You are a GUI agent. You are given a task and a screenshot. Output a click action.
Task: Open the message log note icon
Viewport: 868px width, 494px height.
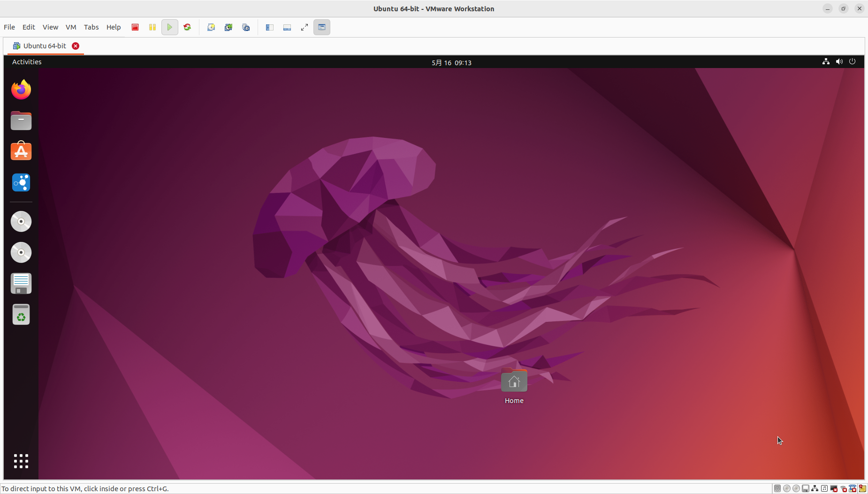862,488
